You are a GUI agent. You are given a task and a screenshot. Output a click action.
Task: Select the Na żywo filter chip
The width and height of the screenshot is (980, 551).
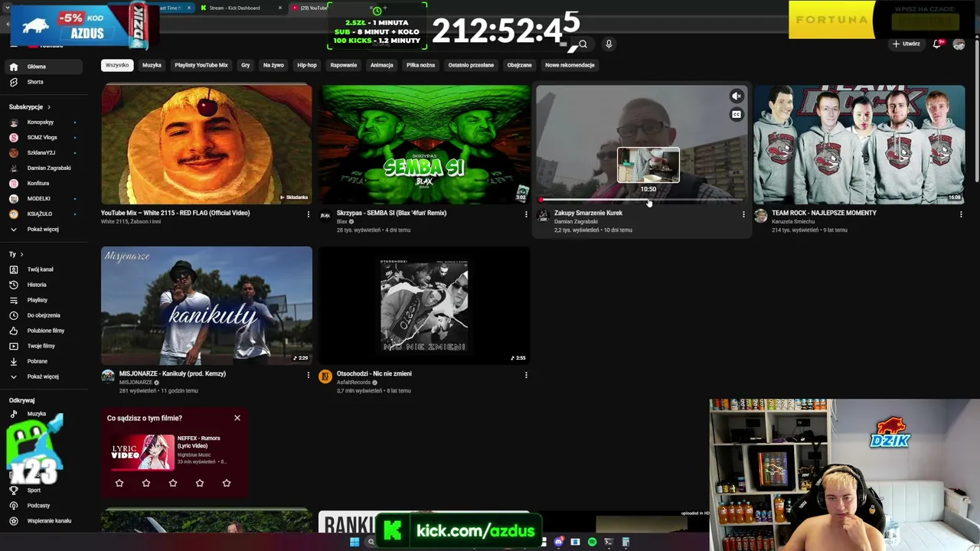273,65
